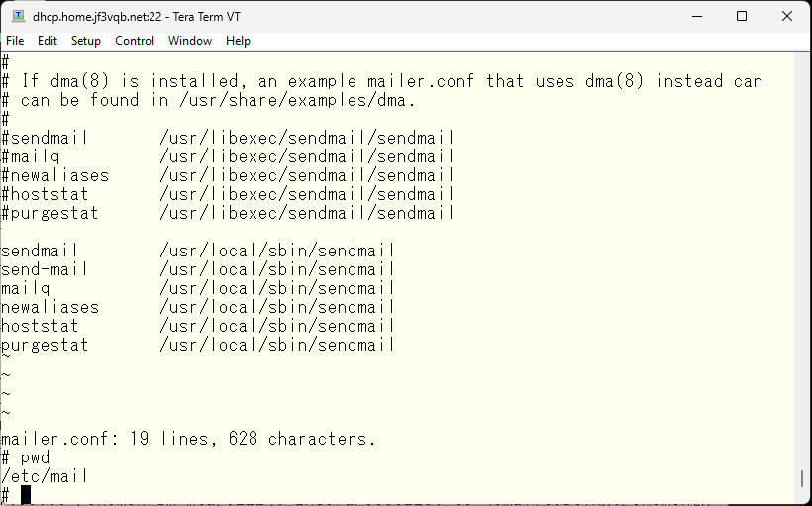The image size is (812, 506).
Task: Click the mailer.conf 19 lines status message
Action: point(188,440)
